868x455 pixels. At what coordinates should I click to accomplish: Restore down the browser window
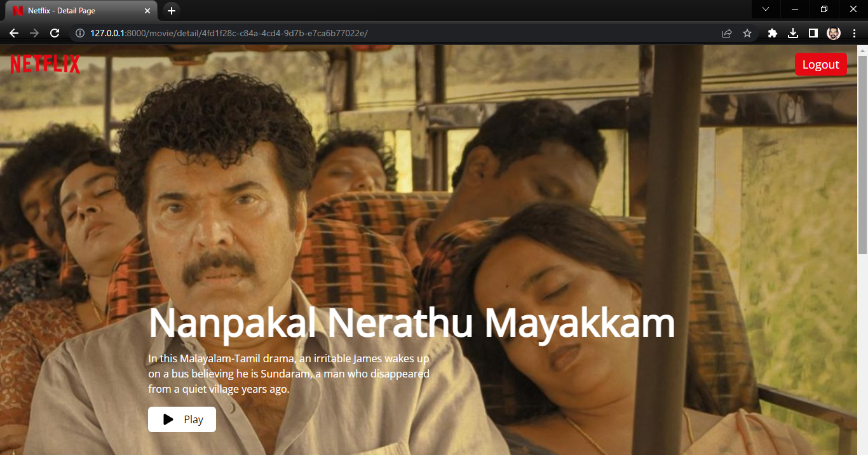click(824, 9)
